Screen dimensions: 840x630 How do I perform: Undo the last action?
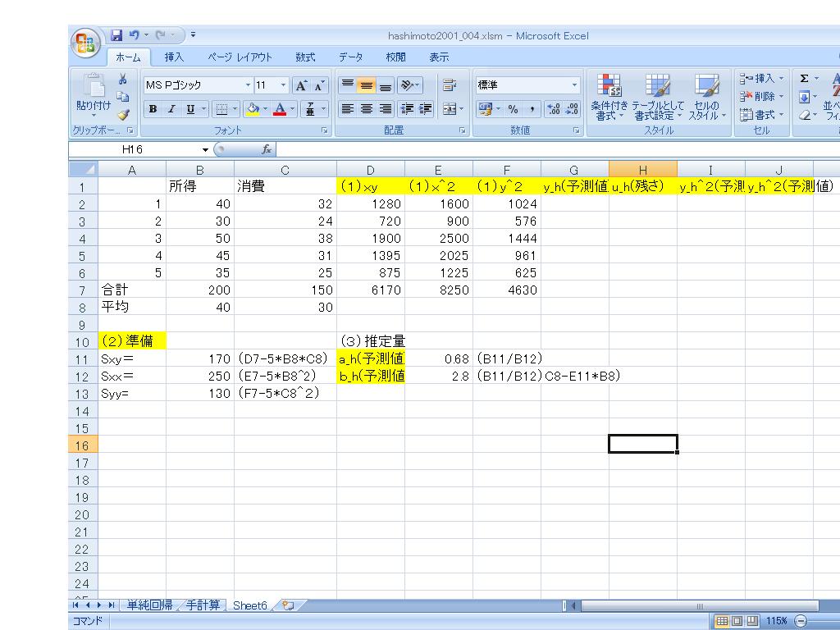(134, 35)
